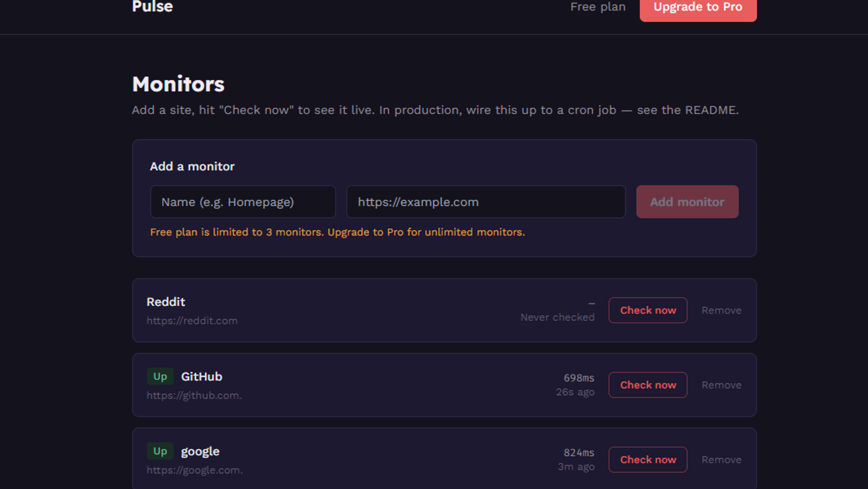The height and width of the screenshot is (489, 868).
Task: Select the Free plan label
Action: click(598, 7)
